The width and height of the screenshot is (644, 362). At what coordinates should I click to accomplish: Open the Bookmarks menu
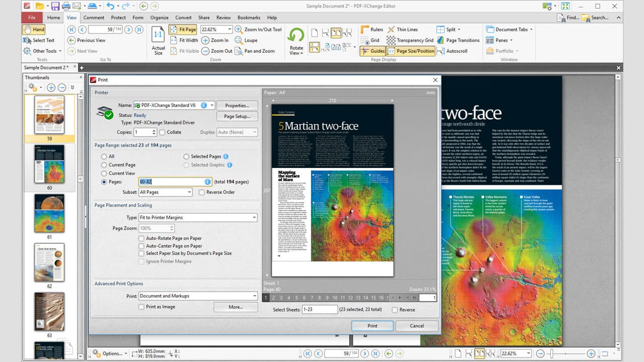[x=249, y=17]
